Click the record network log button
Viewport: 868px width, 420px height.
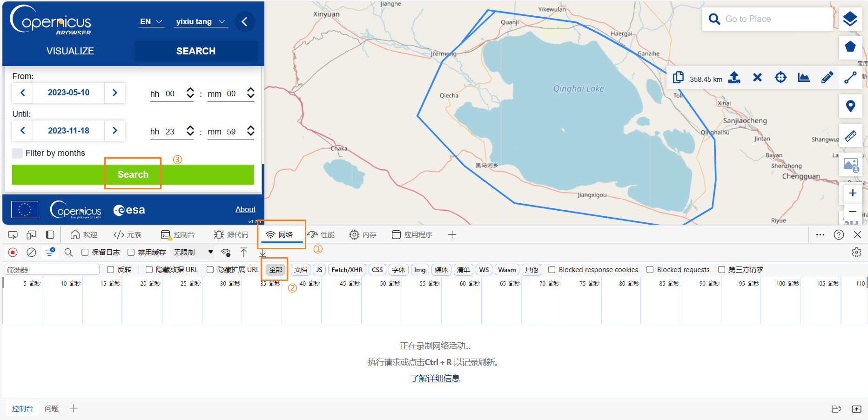(13, 252)
